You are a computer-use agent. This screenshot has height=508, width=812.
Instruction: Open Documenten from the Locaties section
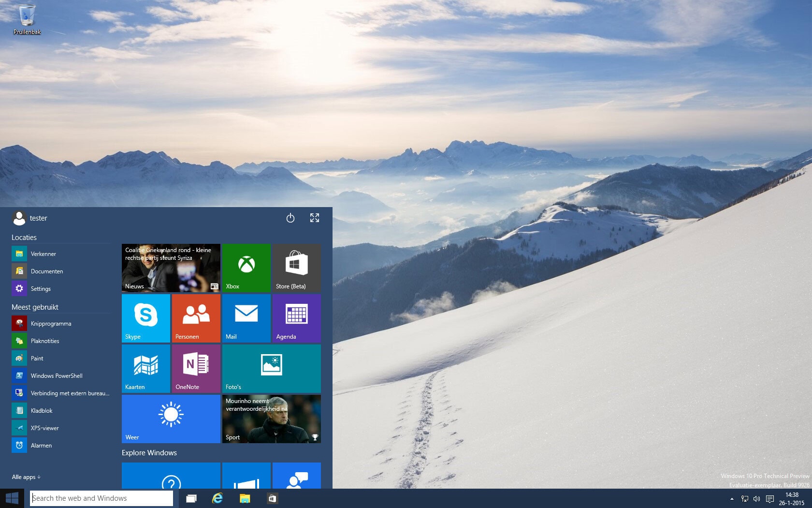(46, 271)
